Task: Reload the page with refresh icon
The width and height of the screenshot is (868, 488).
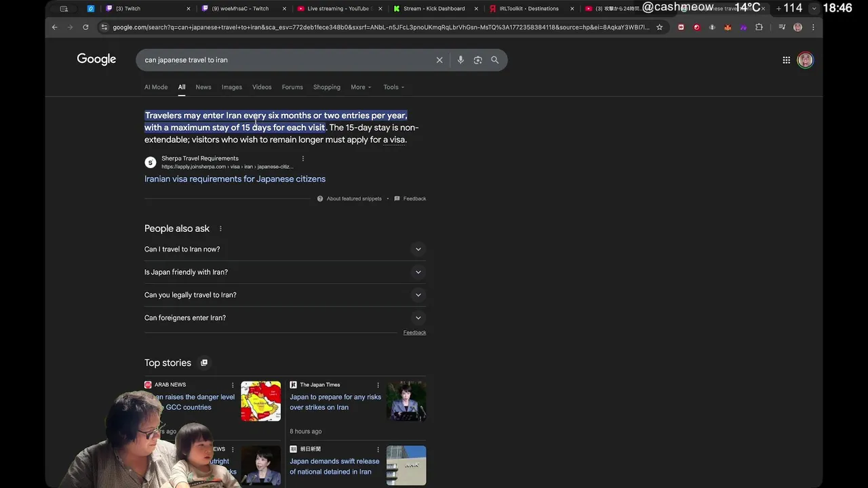Action: [x=85, y=27]
